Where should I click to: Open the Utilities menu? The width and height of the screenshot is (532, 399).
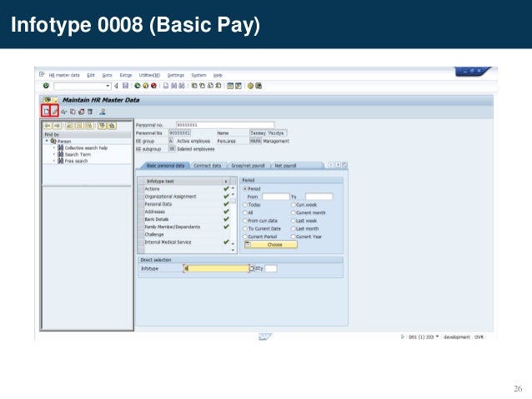(149, 75)
